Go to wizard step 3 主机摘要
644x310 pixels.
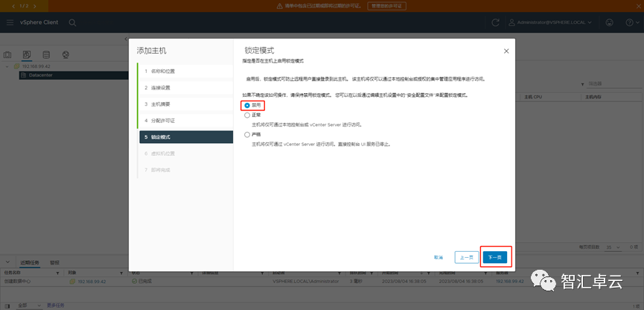(186, 104)
